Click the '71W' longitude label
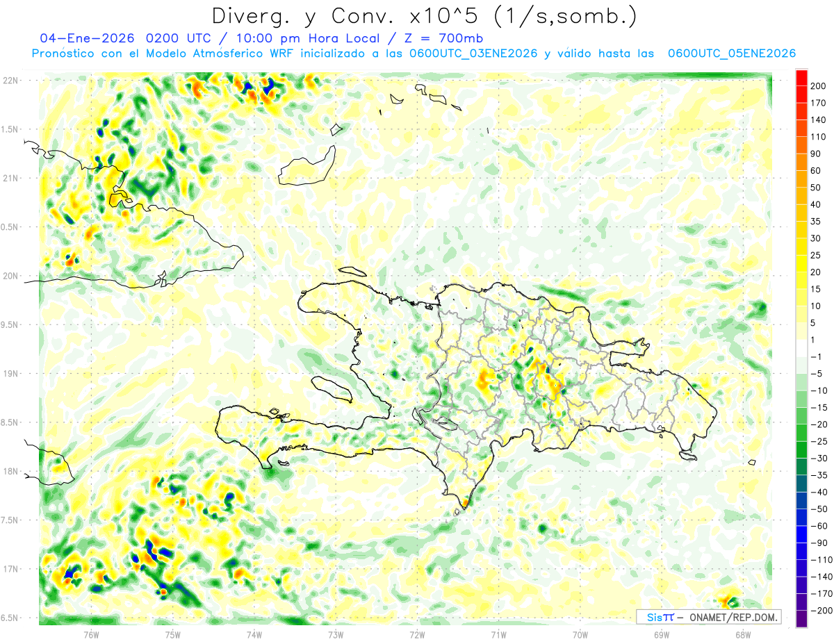 [498, 634]
